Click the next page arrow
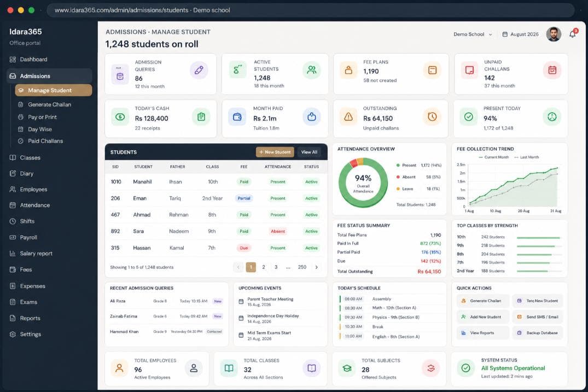Image resolution: width=588 pixels, height=392 pixels. (x=317, y=267)
